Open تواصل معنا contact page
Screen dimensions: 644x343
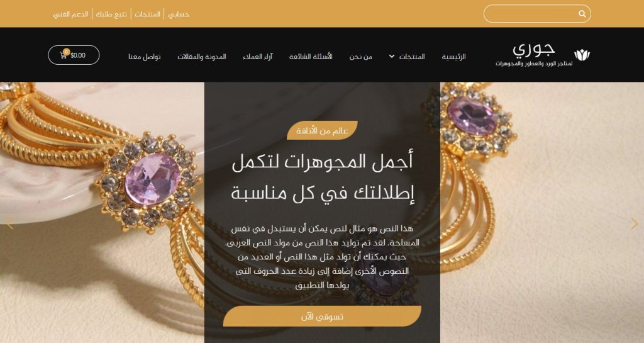coord(144,57)
